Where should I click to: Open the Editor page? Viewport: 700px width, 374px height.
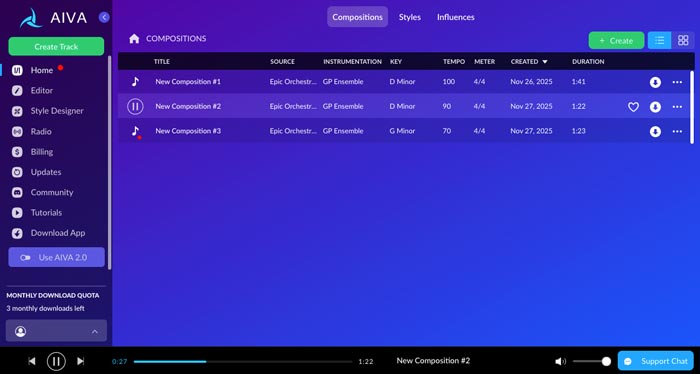[42, 91]
